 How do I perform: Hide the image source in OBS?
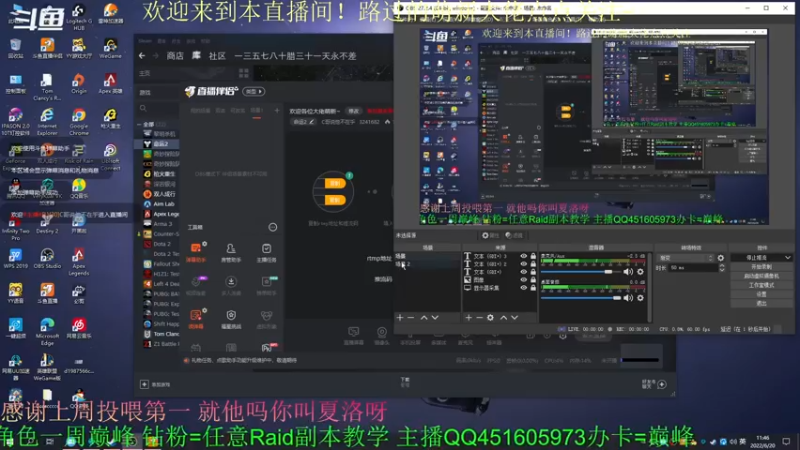pyautogui.click(x=523, y=280)
